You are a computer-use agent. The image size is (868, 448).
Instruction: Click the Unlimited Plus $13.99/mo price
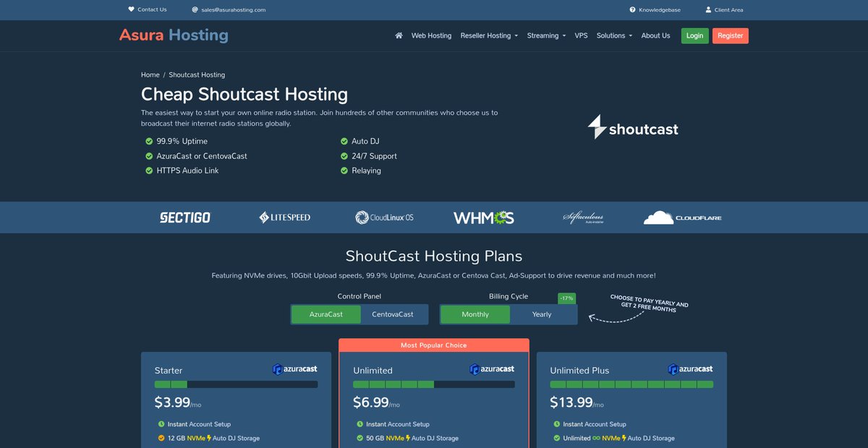click(x=578, y=403)
